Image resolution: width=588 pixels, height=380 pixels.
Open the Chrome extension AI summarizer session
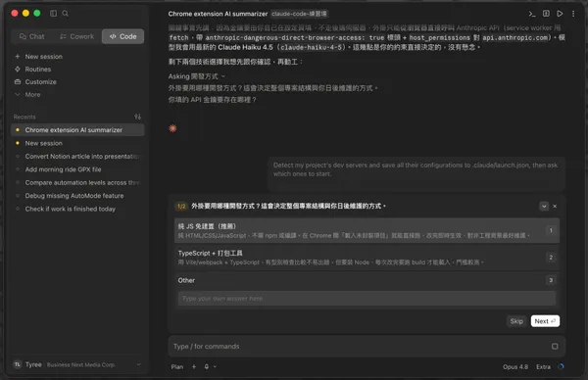[x=77, y=130]
